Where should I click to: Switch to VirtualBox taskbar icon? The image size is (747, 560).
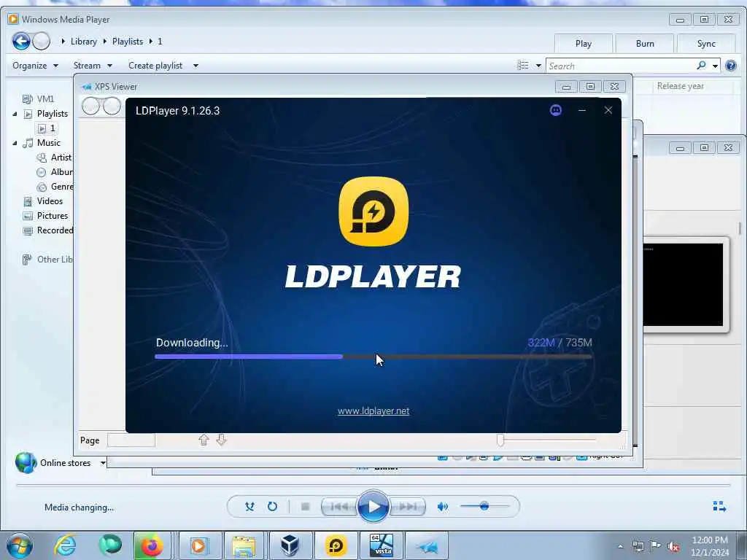click(290, 545)
